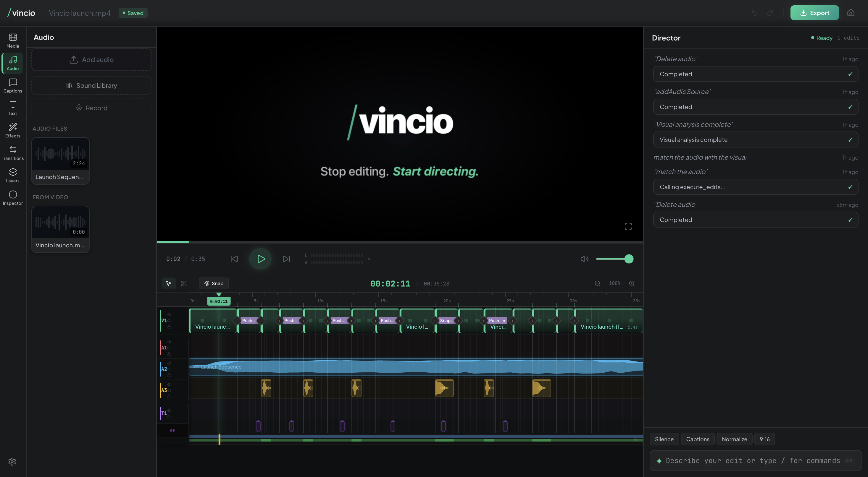Click the preview progress bar
The width and height of the screenshot is (868, 477).
[x=400, y=242]
